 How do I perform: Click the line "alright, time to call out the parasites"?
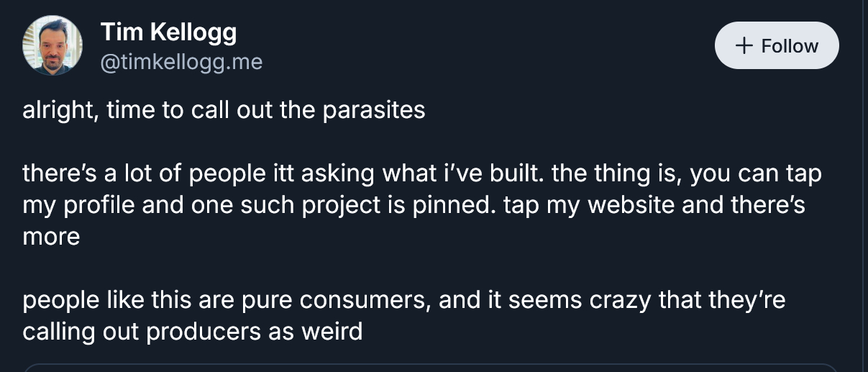[224, 111]
